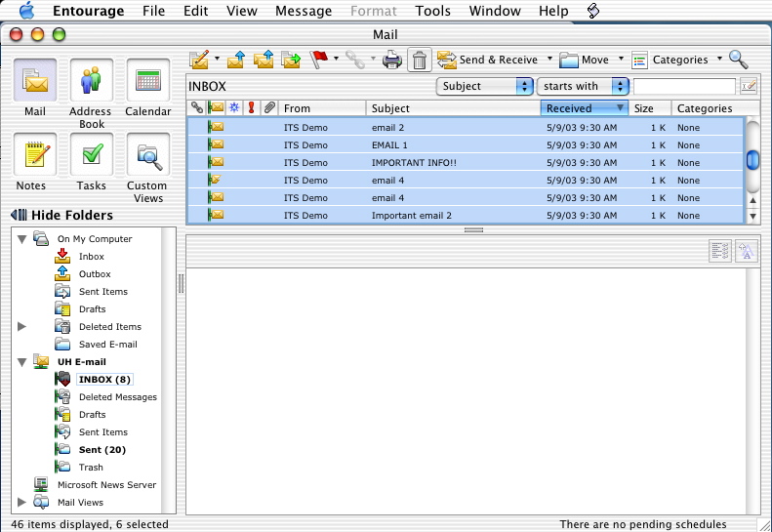Select the 'Important email 2' message
Screen dimensions: 772x532
(466, 216)
